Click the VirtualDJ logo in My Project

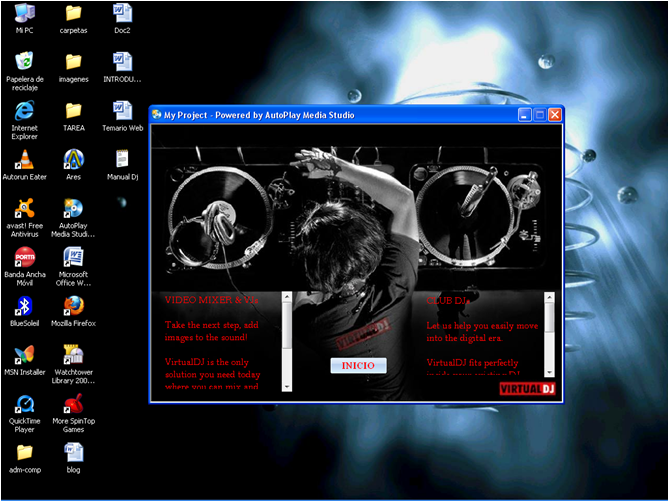point(527,389)
